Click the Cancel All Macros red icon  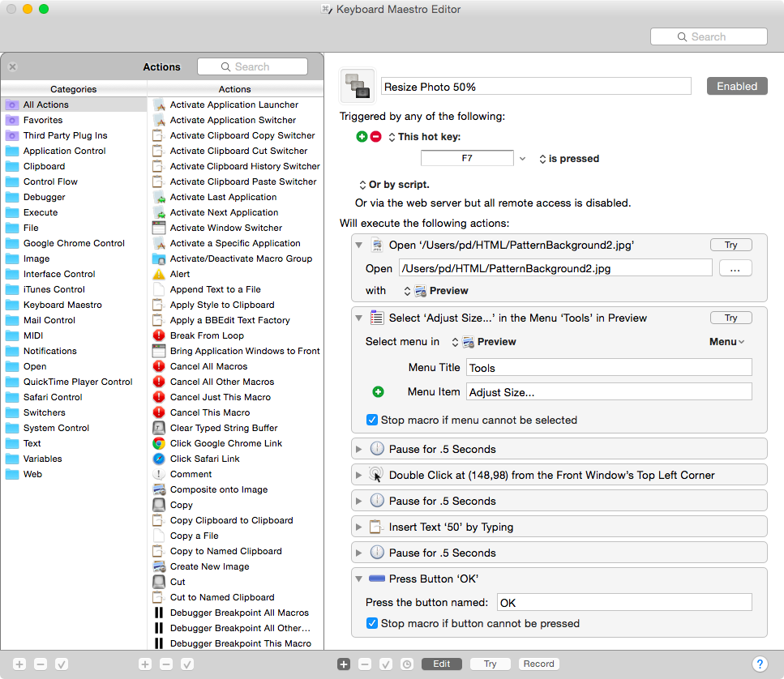point(158,366)
